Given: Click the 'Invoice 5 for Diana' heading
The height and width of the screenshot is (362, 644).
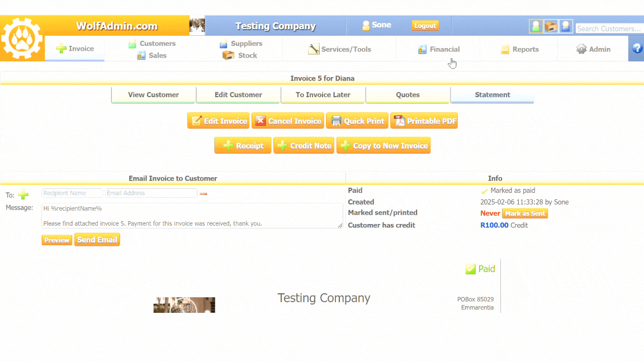Looking at the screenshot, I should point(323,78).
